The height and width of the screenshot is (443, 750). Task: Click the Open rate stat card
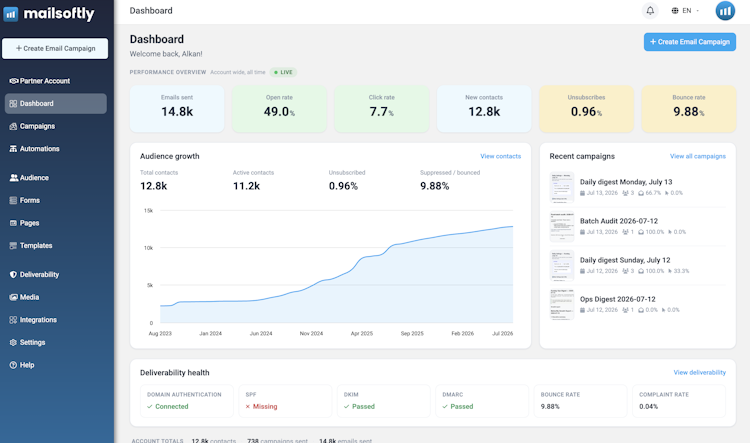point(279,109)
